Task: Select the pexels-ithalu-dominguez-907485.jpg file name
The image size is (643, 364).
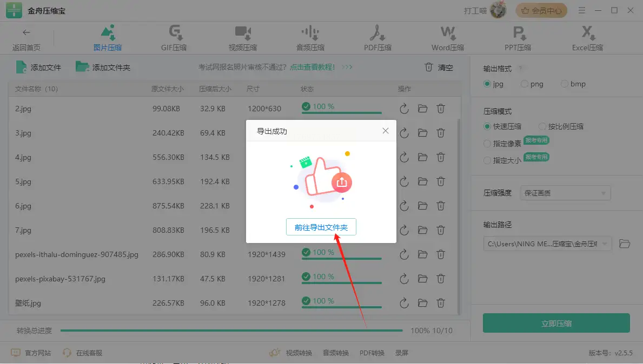Action: click(77, 254)
